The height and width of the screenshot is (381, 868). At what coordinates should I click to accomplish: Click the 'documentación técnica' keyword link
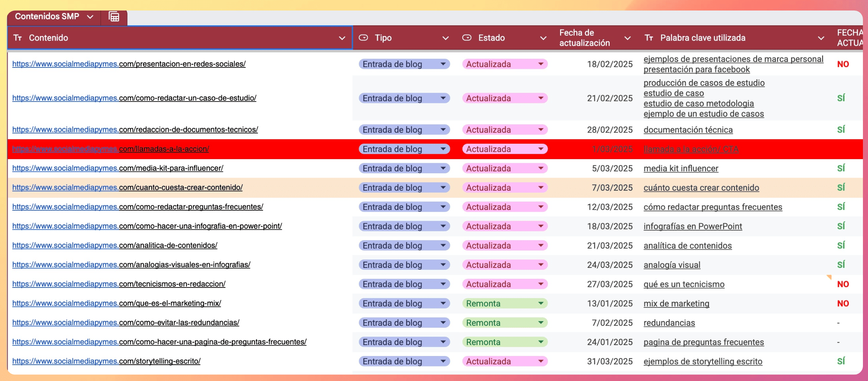688,130
